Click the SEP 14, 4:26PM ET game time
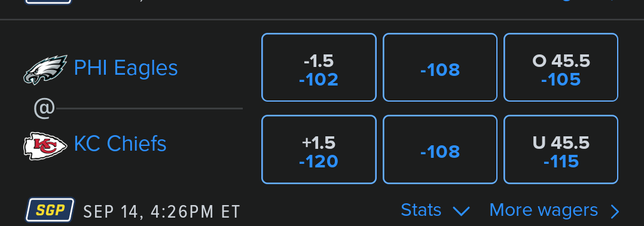Screen dimensions: 644x226 (161, 212)
